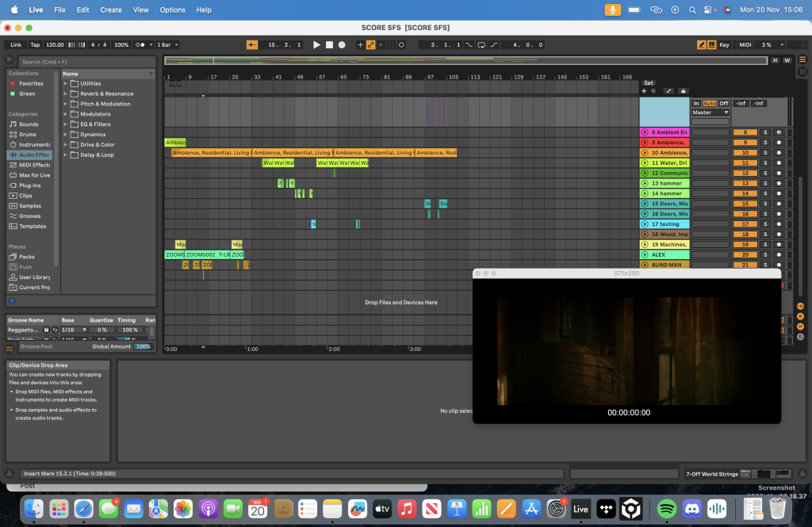Set monitoring to Auto
Screen dimensions: 812x527
pos(710,104)
